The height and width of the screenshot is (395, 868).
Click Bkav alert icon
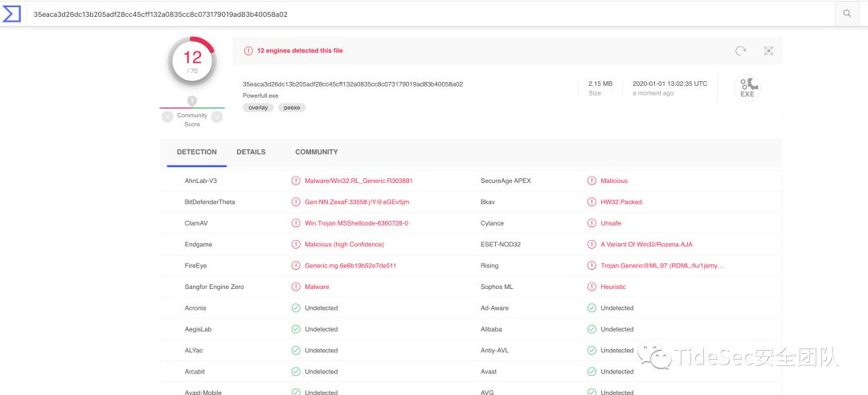coord(592,202)
